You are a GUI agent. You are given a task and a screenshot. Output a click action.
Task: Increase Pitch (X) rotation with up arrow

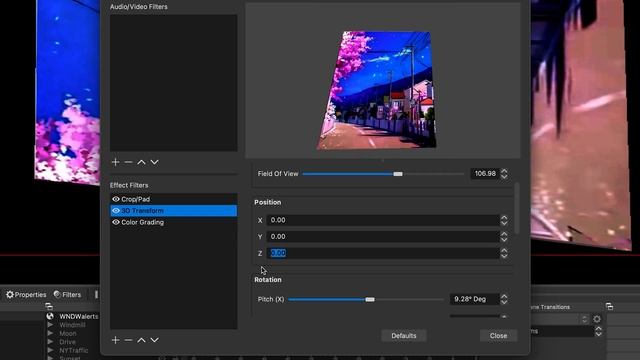(504, 297)
